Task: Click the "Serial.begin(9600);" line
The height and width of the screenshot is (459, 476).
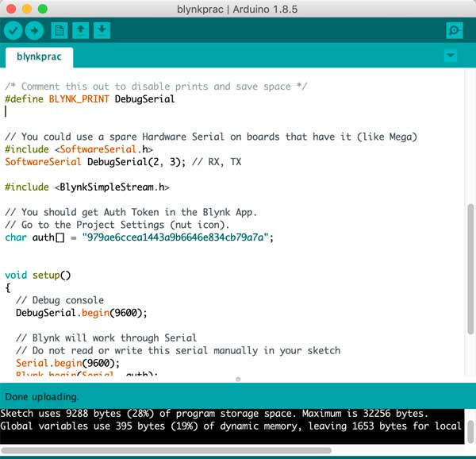Action: click(67, 363)
